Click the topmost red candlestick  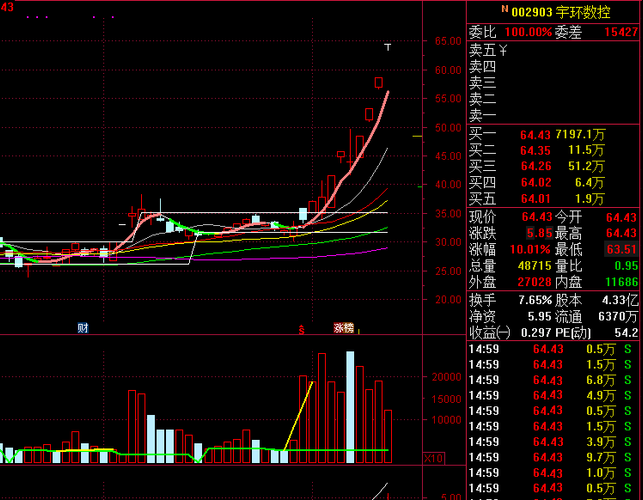(x=379, y=82)
